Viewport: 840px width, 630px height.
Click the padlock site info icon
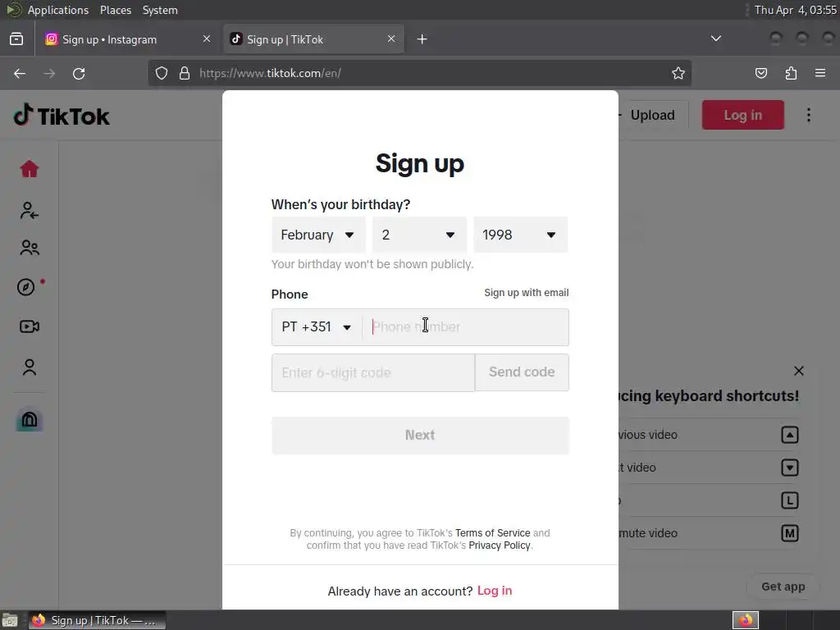pyautogui.click(x=185, y=73)
